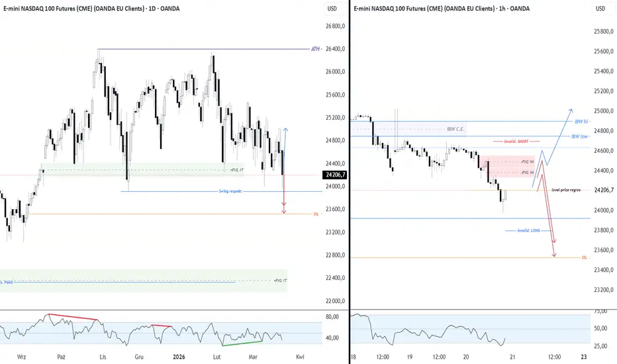The height and width of the screenshot is (364, 617).
Task: Select the IBW C.E. shaded zone label
Action: click(x=455, y=129)
